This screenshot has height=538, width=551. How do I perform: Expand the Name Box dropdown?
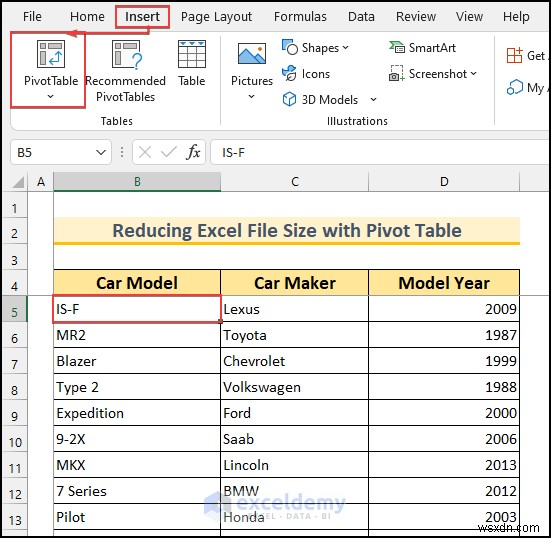101,153
